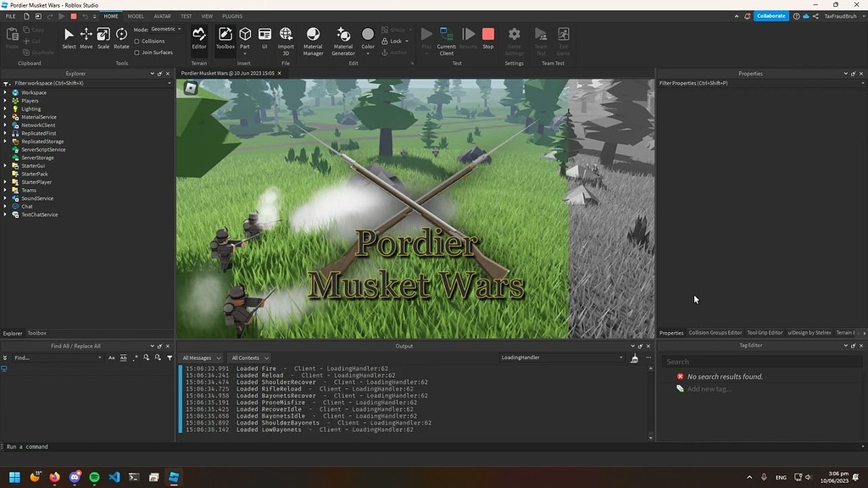Switch to the MODEL ribbon tab
This screenshot has width=868, height=488.
pos(136,16)
